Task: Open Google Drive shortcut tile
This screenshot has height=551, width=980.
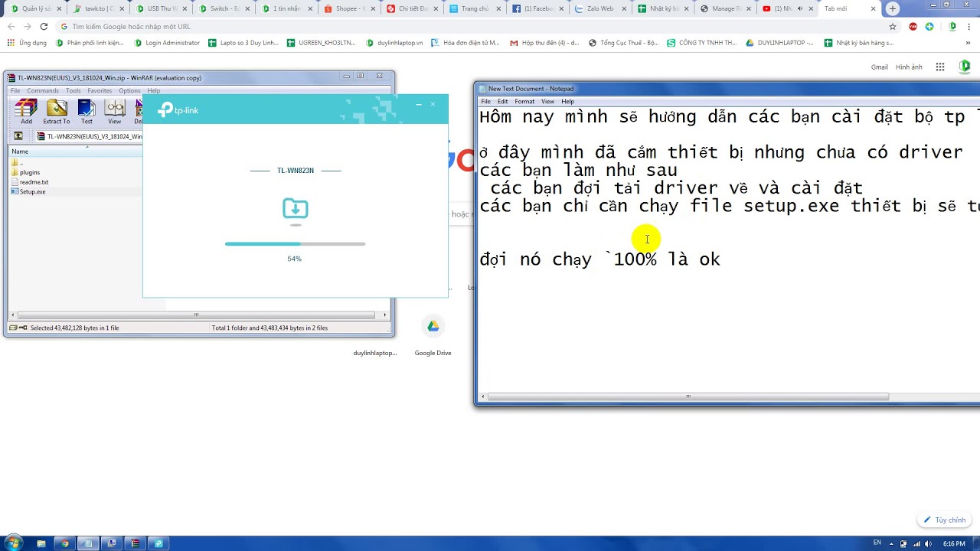Action: coord(433,335)
